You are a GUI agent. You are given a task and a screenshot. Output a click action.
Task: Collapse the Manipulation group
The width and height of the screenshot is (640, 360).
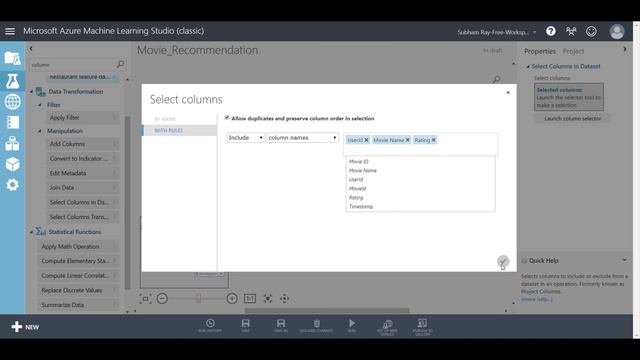click(x=40, y=131)
